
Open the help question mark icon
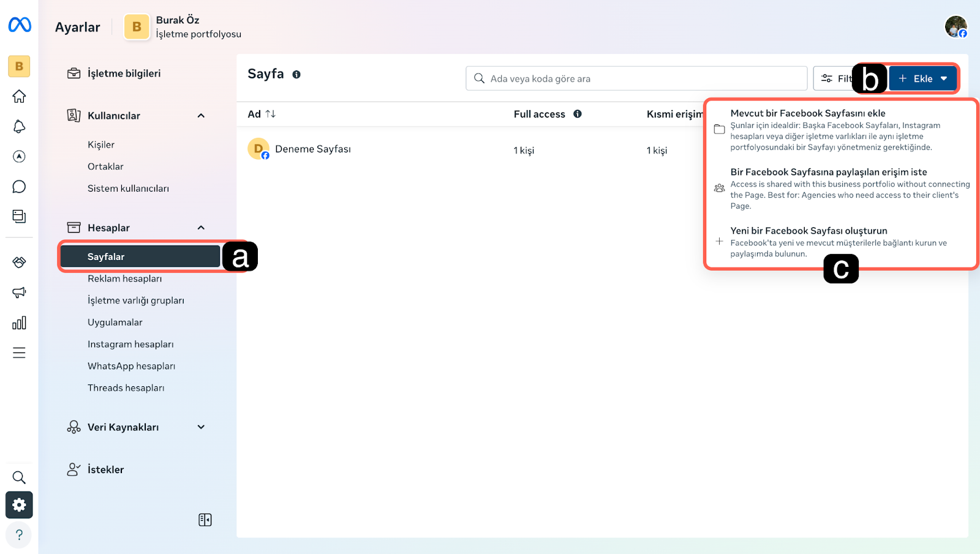click(x=19, y=535)
